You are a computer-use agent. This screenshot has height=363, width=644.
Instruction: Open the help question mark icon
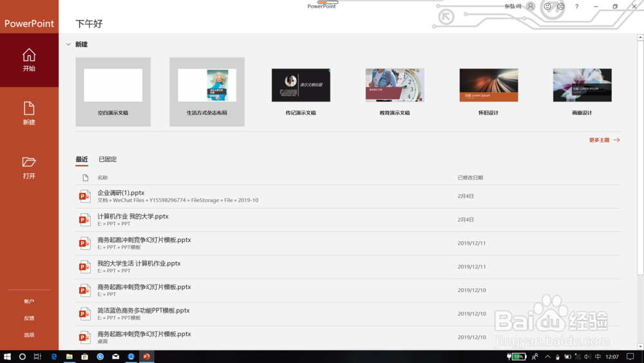pos(576,6)
